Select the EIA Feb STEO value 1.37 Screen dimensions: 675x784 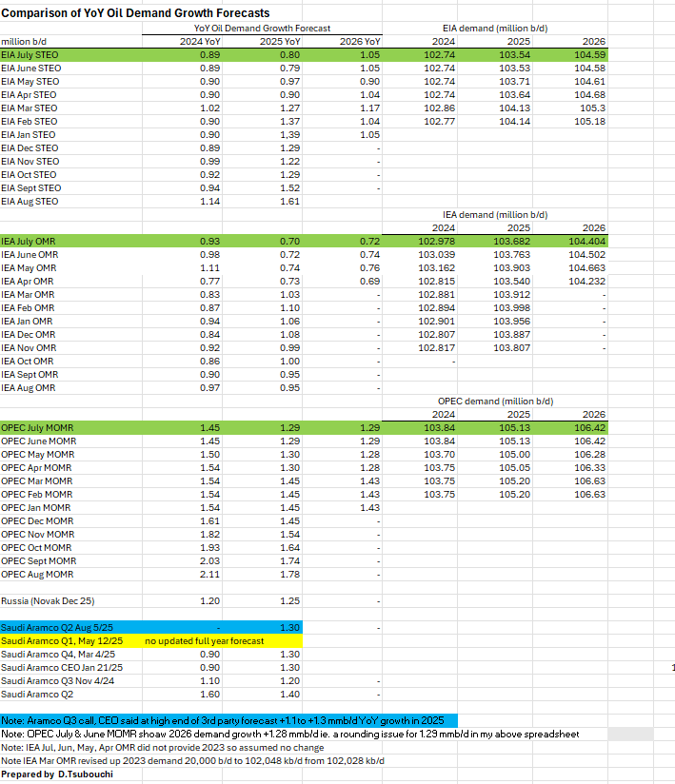tap(289, 122)
